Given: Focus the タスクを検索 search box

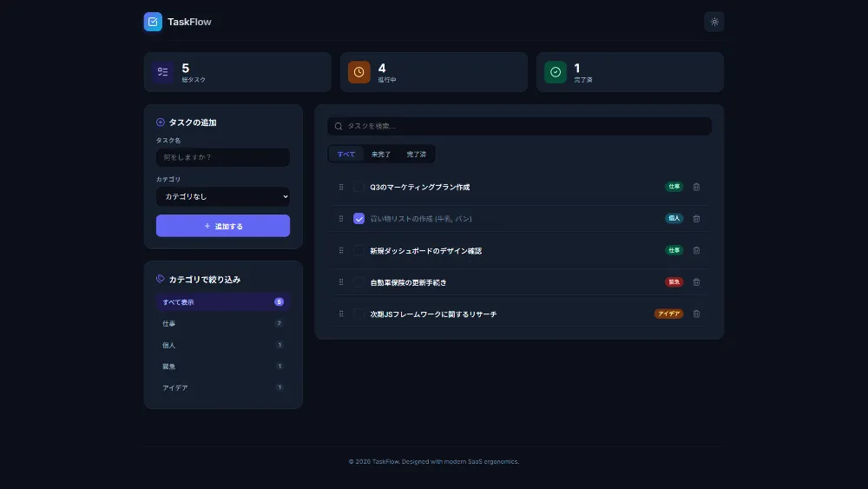Looking at the screenshot, I should click(x=519, y=126).
